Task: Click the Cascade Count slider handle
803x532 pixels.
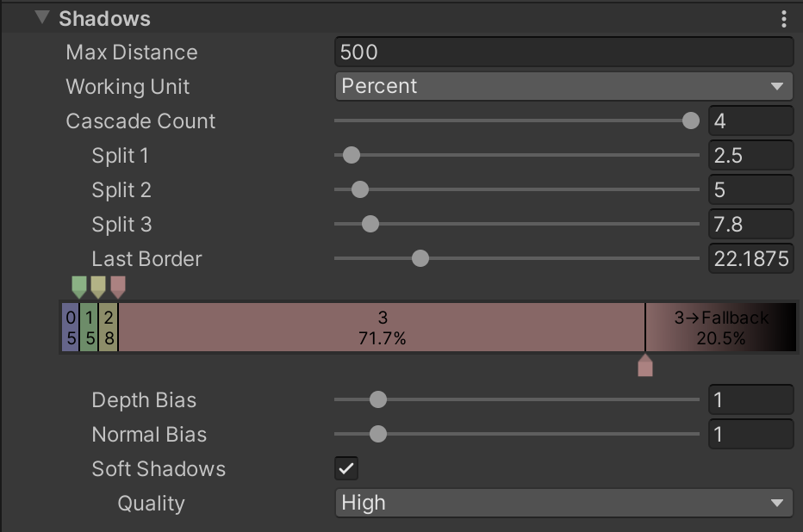Action: point(690,121)
